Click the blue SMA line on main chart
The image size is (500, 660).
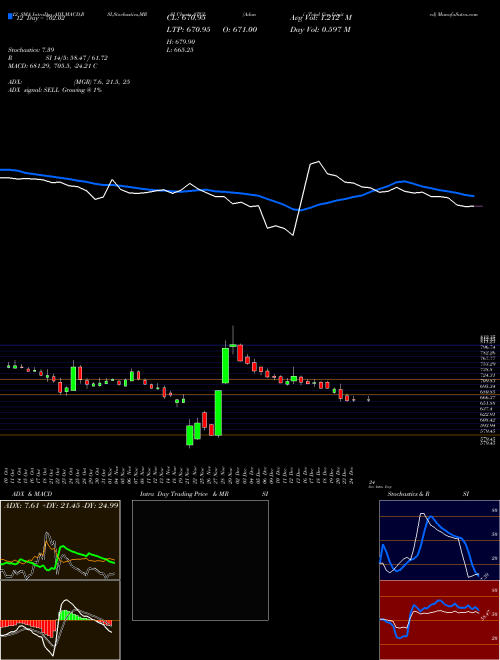click(x=236, y=192)
